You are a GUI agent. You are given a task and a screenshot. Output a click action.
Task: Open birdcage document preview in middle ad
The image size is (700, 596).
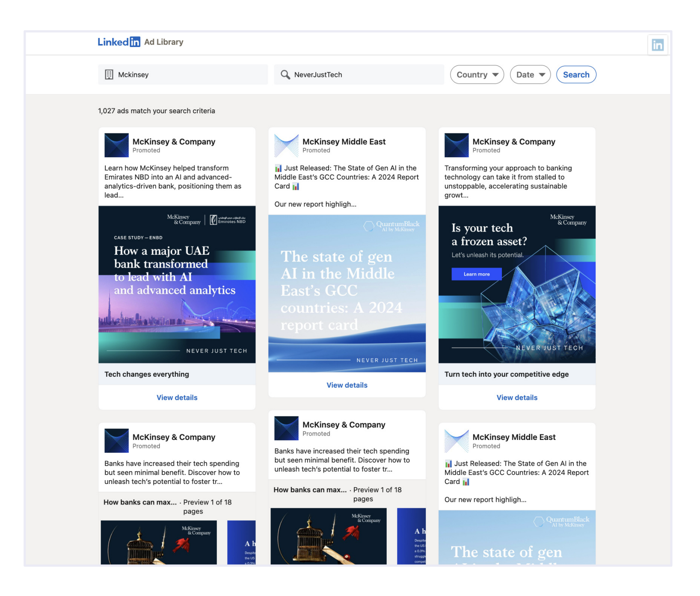329,536
